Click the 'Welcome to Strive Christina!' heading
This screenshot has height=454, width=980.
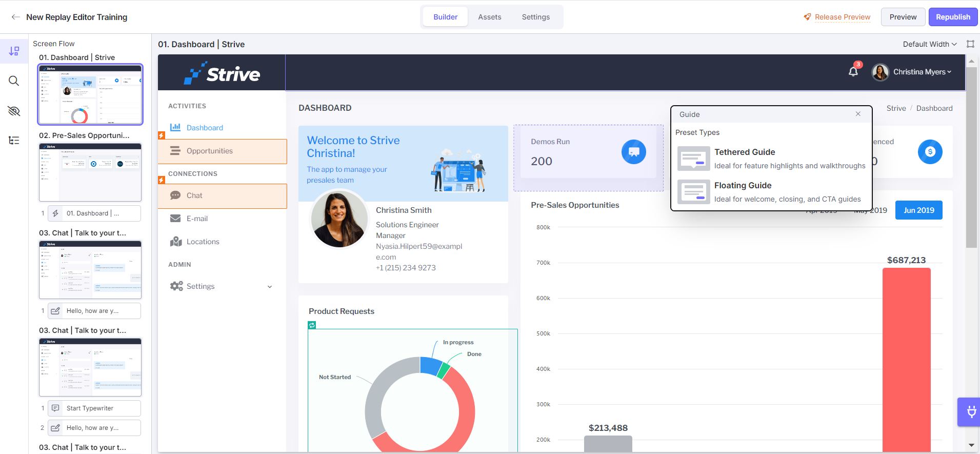[353, 147]
